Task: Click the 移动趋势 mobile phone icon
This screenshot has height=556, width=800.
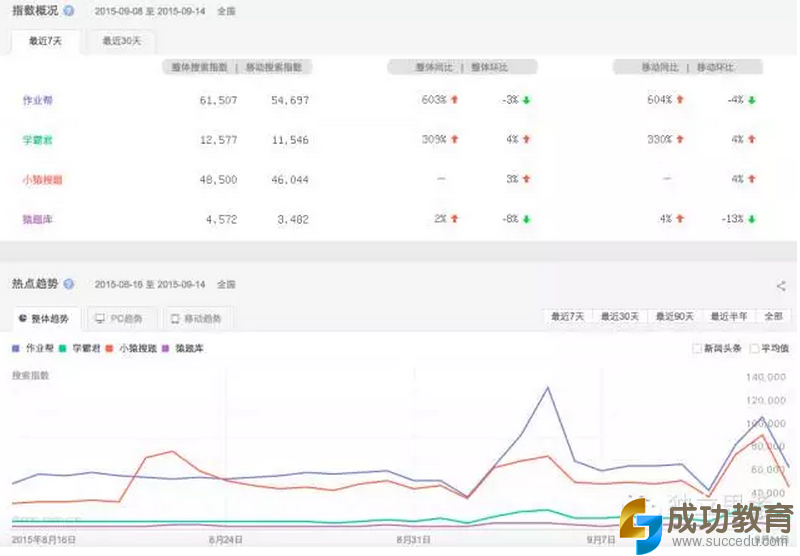Action: coord(175,319)
